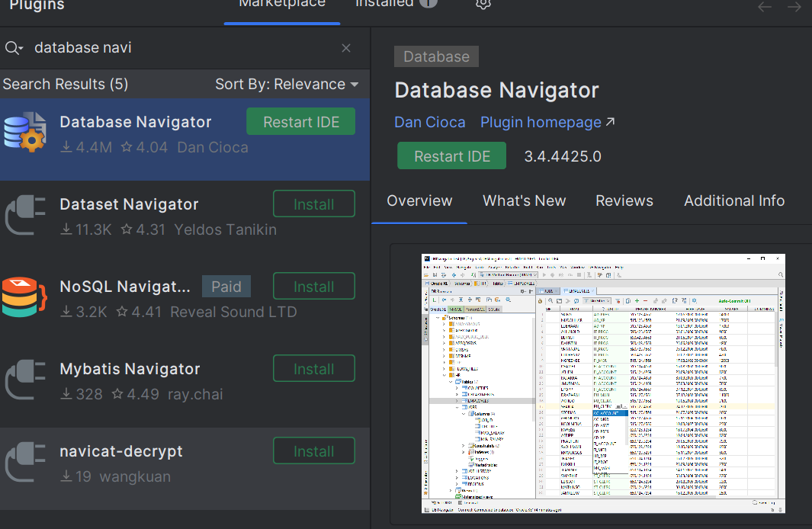Click the Database Navigator heading in details

[x=496, y=91]
